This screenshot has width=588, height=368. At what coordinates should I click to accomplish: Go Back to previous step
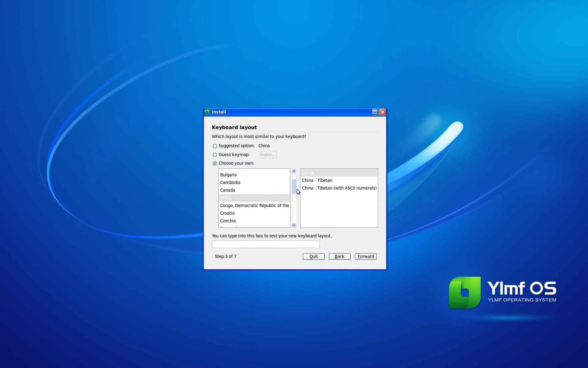click(x=339, y=256)
